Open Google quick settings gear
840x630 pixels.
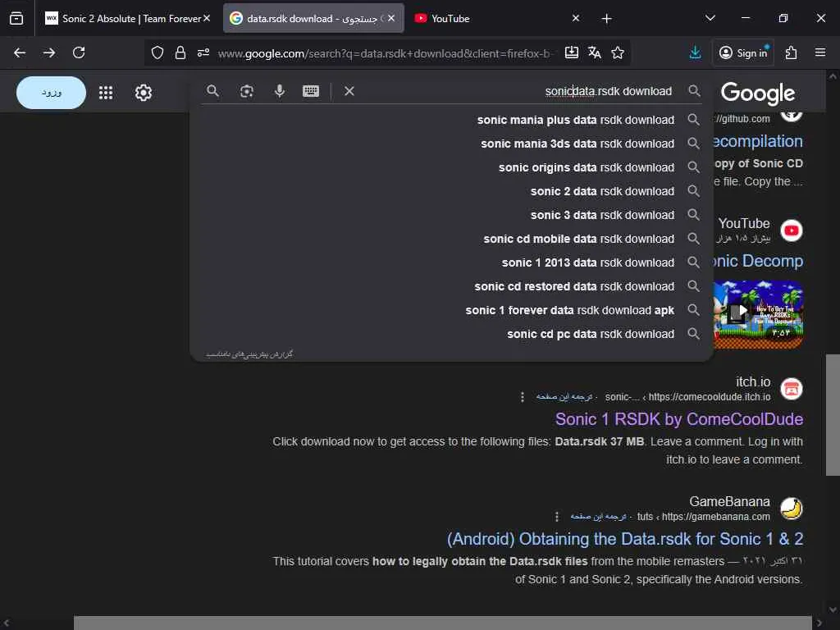pos(143,93)
